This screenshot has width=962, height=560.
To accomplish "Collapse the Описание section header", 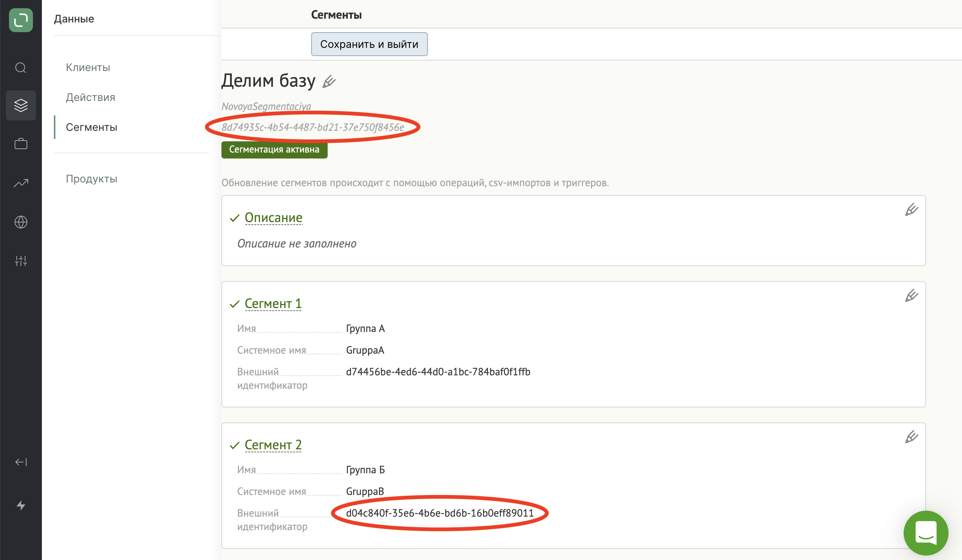I will point(273,218).
